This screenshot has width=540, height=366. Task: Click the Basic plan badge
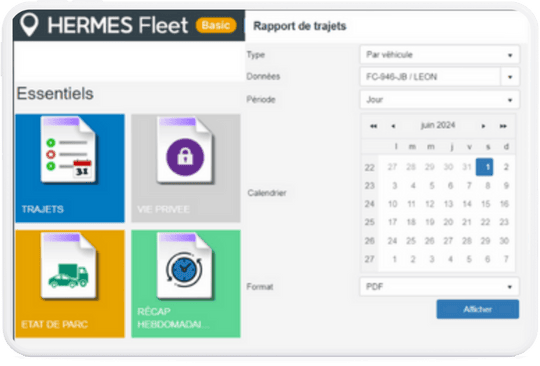(216, 25)
